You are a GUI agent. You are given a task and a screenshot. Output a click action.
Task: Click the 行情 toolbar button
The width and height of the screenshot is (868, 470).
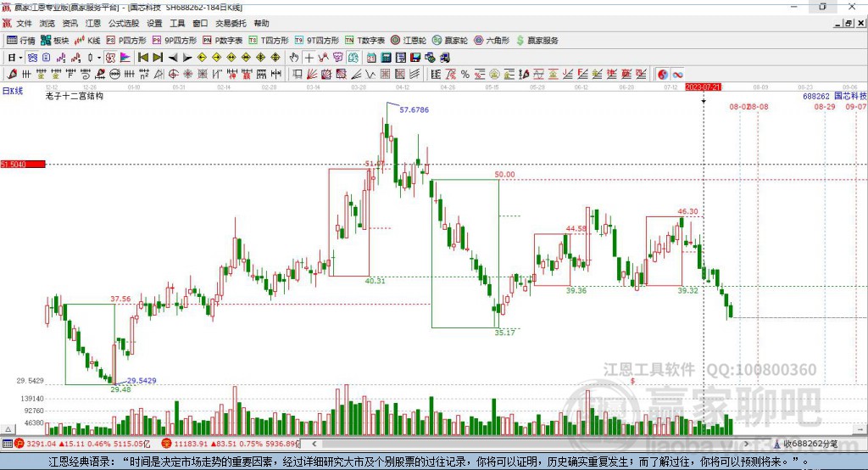pyautogui.click(x=21, y=41)
